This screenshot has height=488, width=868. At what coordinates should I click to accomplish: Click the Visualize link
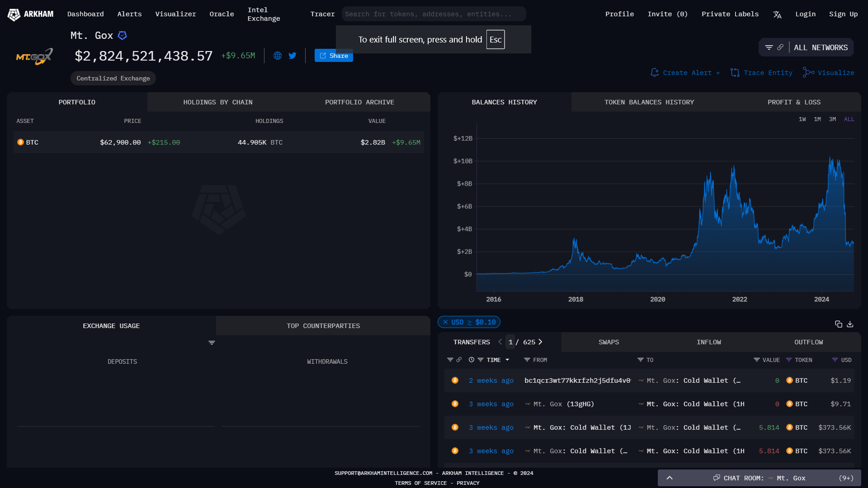[828, 73]
